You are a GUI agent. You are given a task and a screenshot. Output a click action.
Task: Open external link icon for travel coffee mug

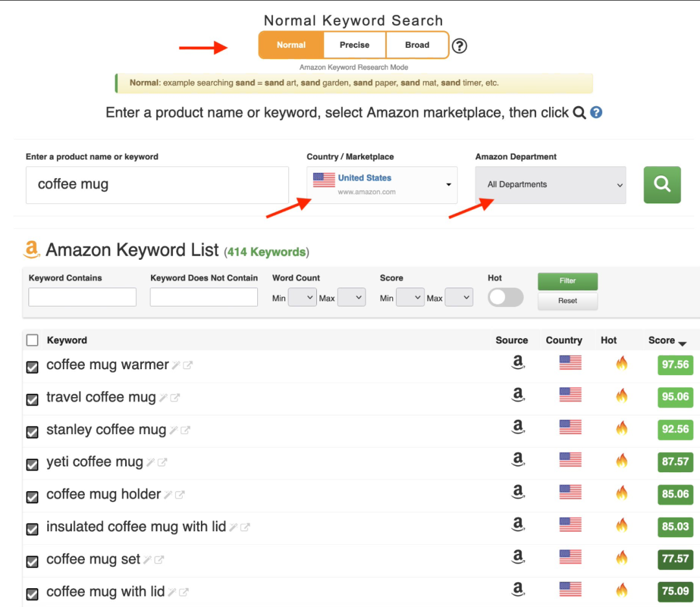[x=175, y=398]
